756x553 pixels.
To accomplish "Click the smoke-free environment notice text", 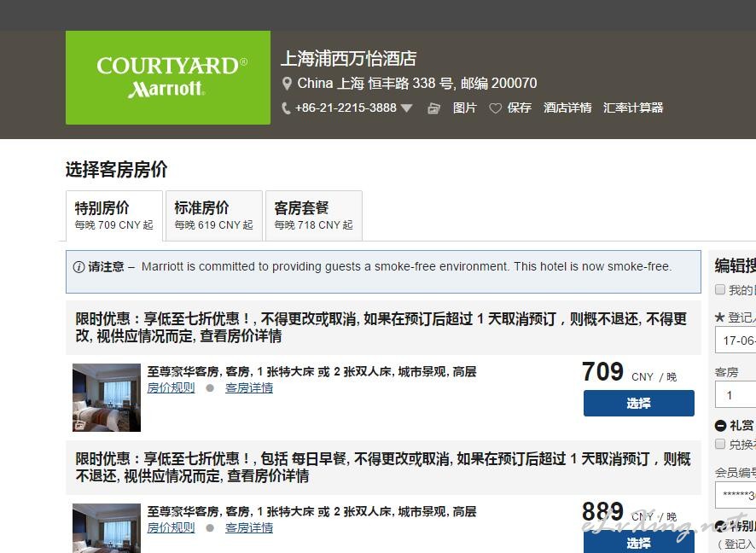I will [406, 266].
